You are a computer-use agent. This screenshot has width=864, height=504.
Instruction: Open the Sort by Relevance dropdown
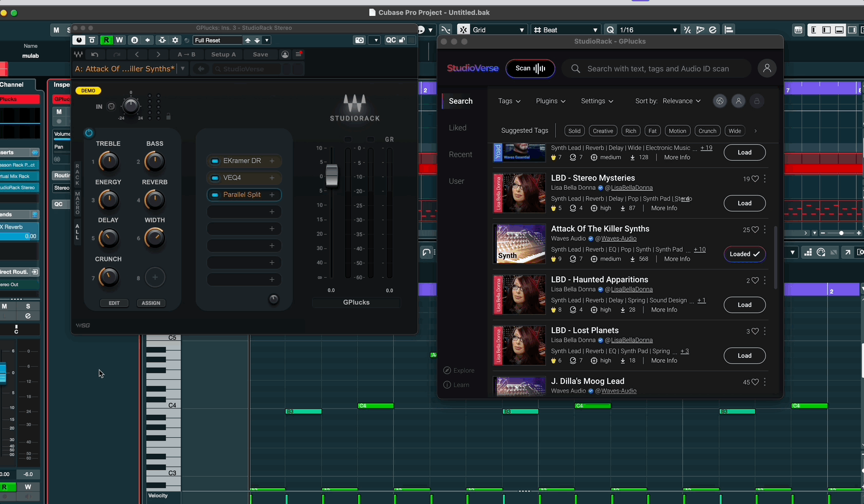682,101
